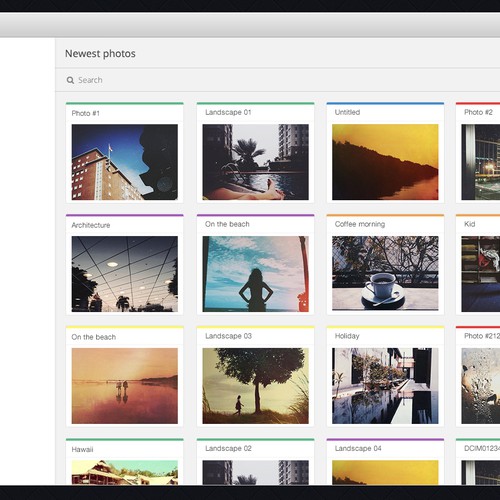Select the Hawaii photo thumbnail
500x500 pixels.
(125, 473)
